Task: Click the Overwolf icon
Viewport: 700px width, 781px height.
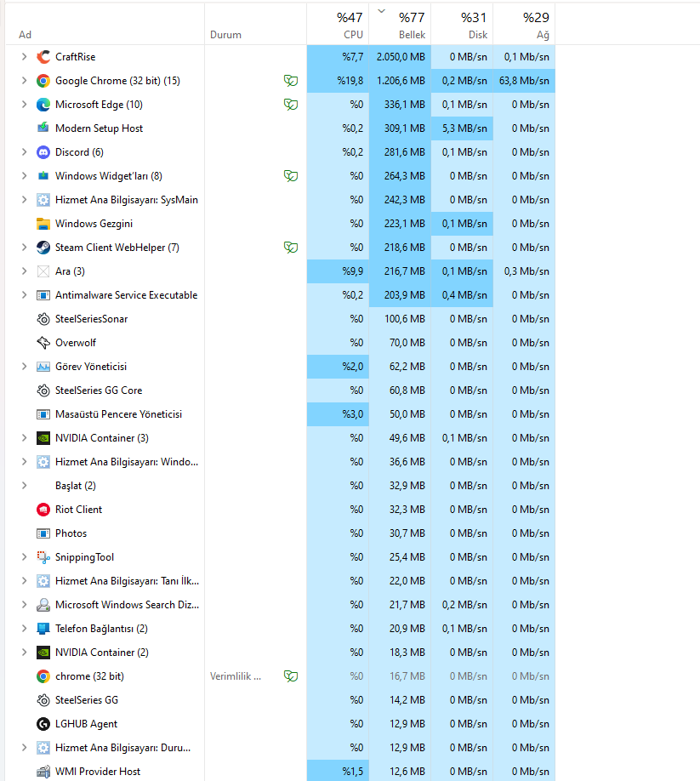Action: [43, 343]
